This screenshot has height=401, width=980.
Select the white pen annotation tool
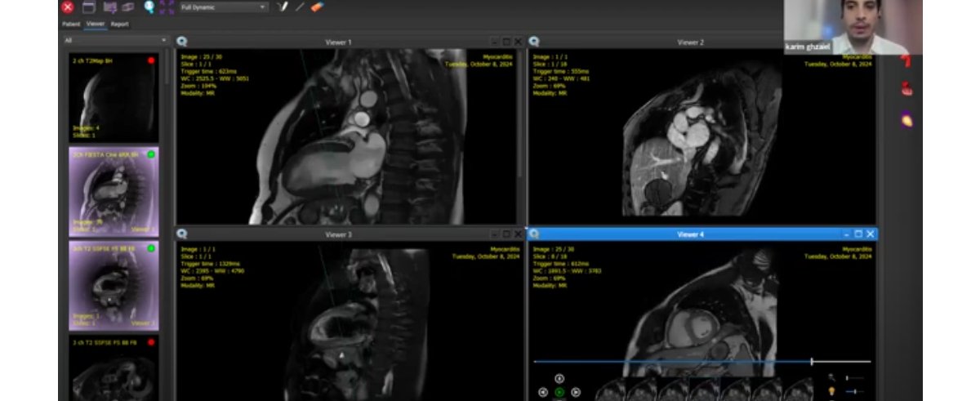283,7
